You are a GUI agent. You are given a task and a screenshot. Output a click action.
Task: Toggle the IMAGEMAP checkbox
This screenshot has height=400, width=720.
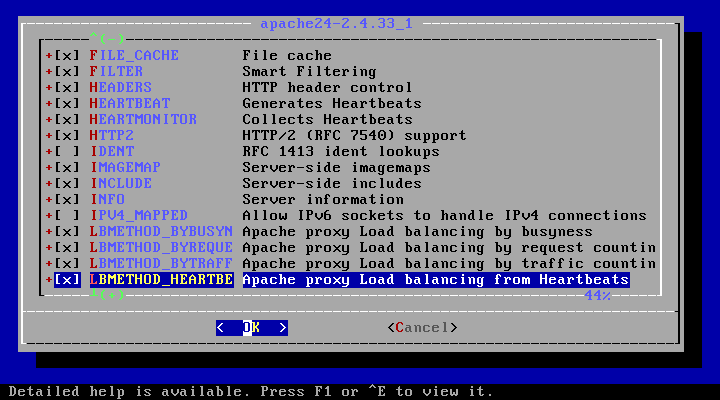(67, 168)
